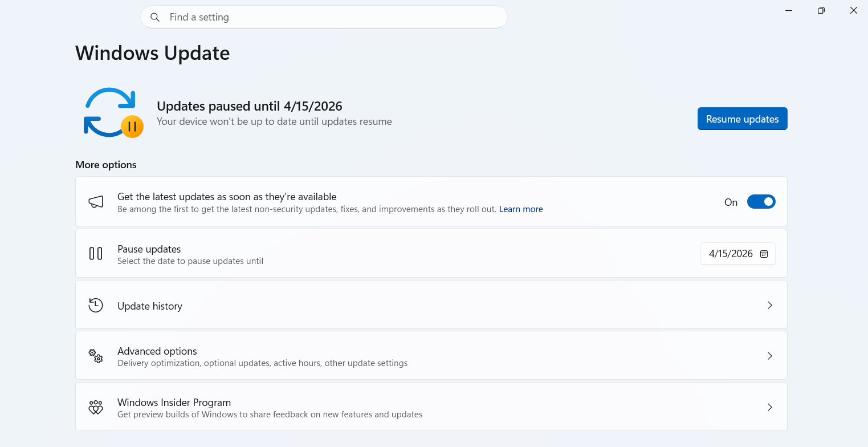
Task: Restore down the Settings window
Action: tap(821, 10)
